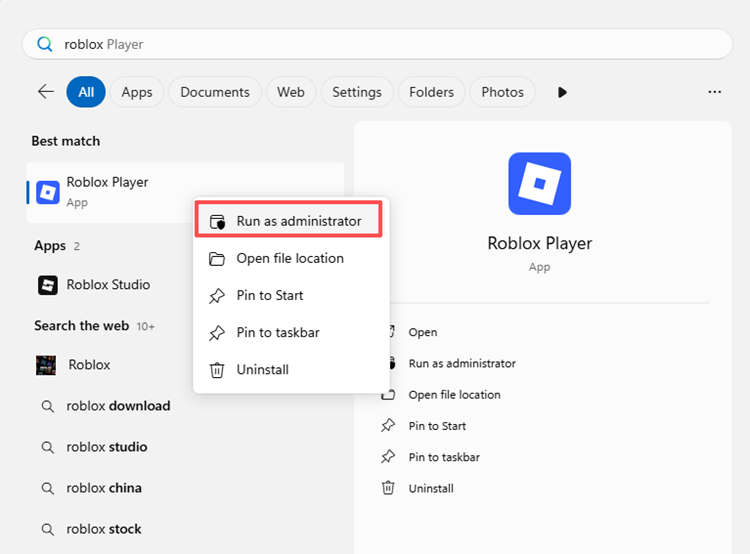Click Open file location in details pane

click(x=454, y=395)
